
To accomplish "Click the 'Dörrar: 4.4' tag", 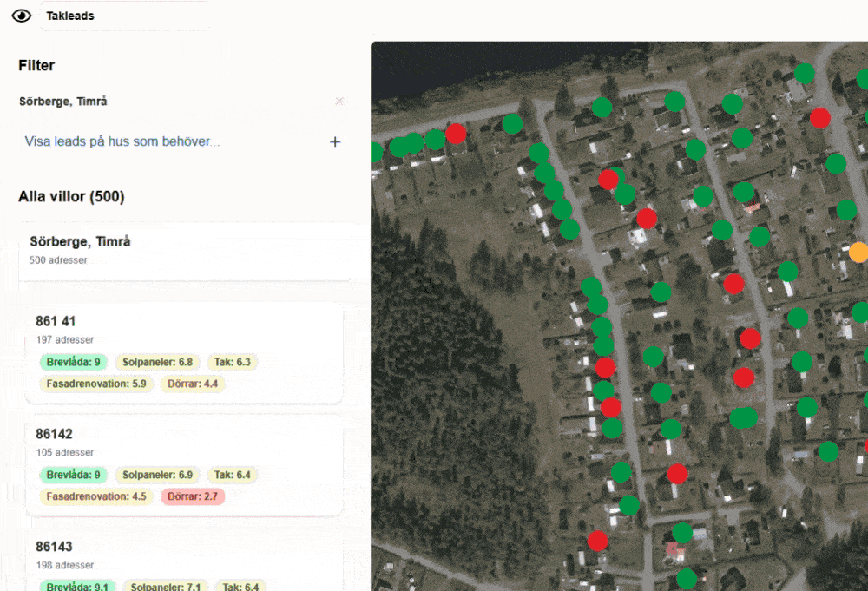I will [x=193, y=384].
